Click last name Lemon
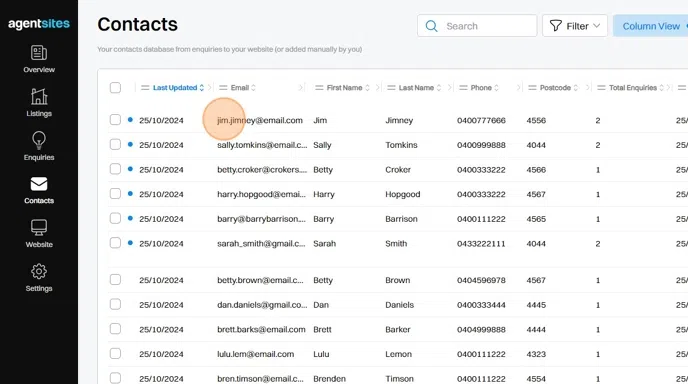This screenshot has width=688, height=384. (398, 354)
